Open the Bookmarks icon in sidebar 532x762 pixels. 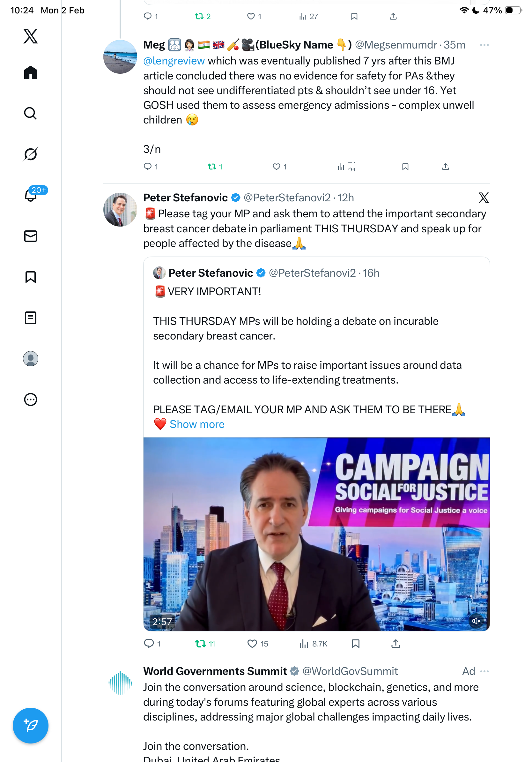pos(31,277)
